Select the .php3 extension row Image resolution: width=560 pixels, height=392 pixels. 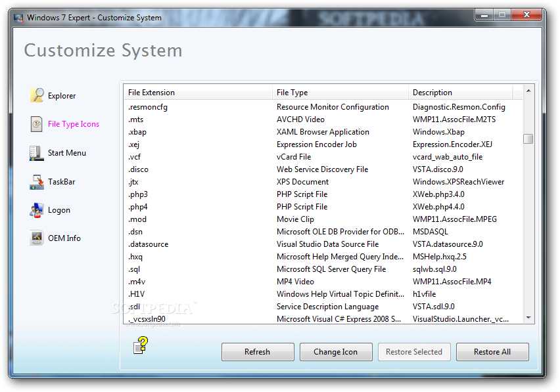point(323,194)
